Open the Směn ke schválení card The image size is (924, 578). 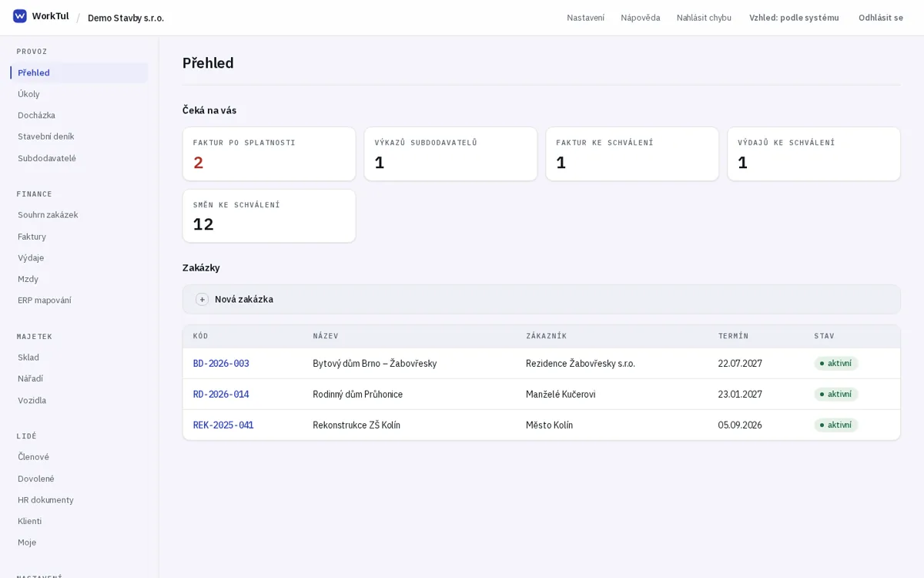[269, 216]
